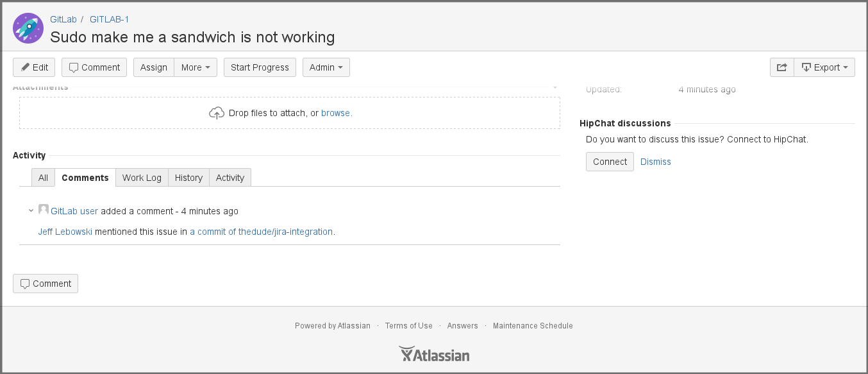
Task: Switch to the History tab
Action: click(188, 177)
